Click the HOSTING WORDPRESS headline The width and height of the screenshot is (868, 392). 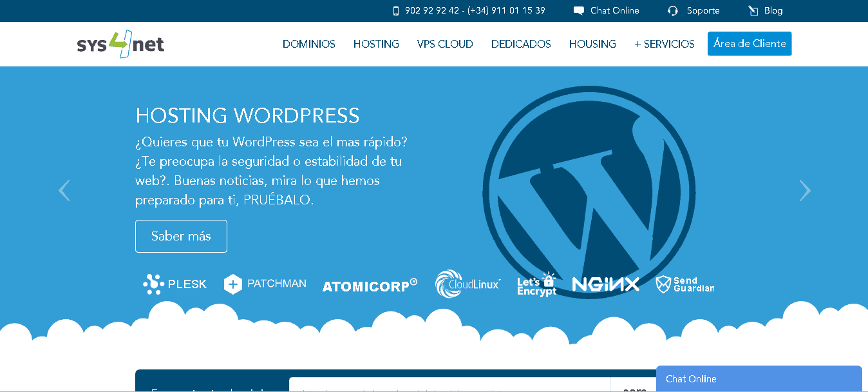pos(247,115)
